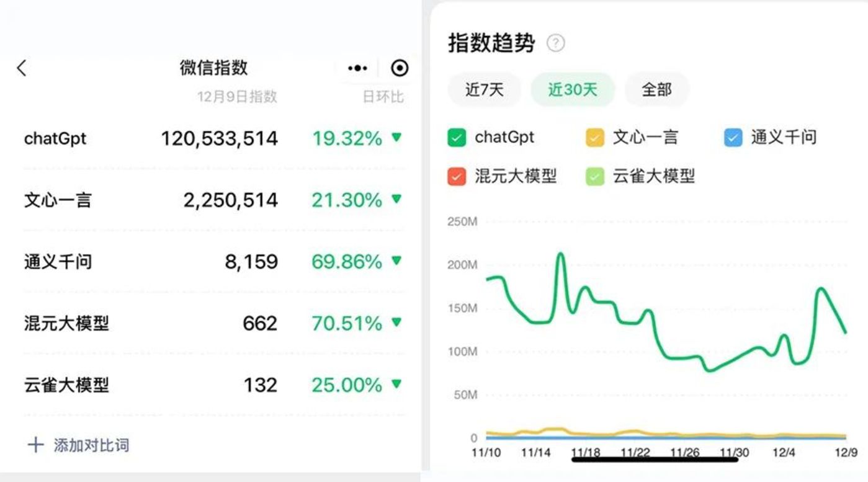Disable the 混元大模型 series checkbox
The height and width of the screenshot is (482, 868).
pyautogui.click(x=457, y=177)
